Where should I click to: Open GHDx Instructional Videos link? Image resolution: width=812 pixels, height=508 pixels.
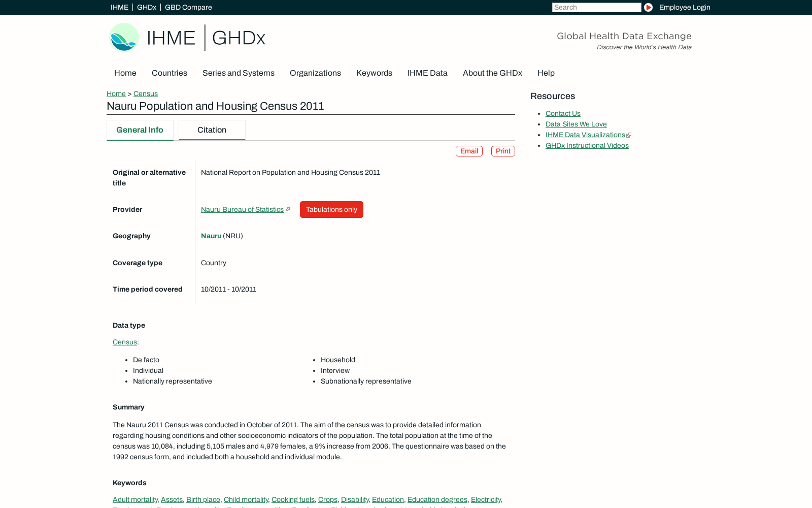click(x=587, y=145)
